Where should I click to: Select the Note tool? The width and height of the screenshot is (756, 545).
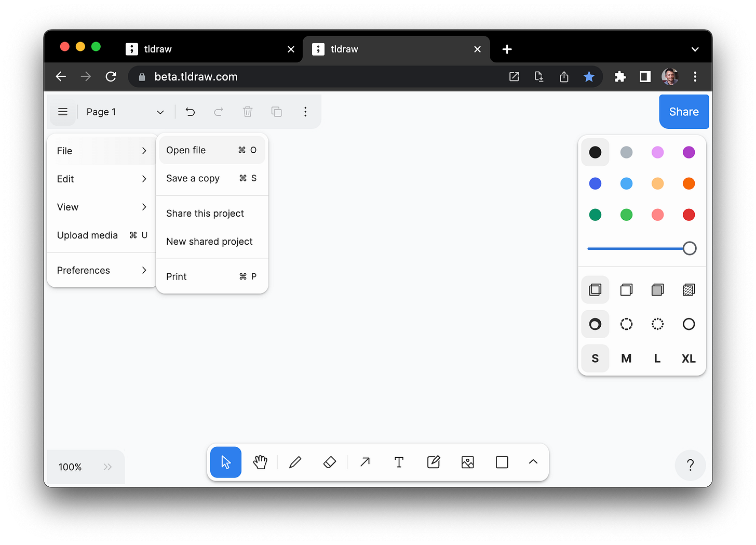[434, 462]
